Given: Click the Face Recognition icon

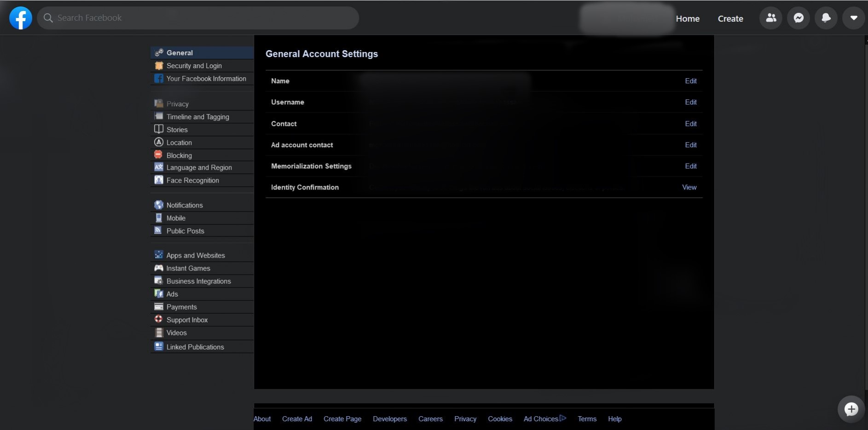Looking at the screenshot, I should coord(159,180).
